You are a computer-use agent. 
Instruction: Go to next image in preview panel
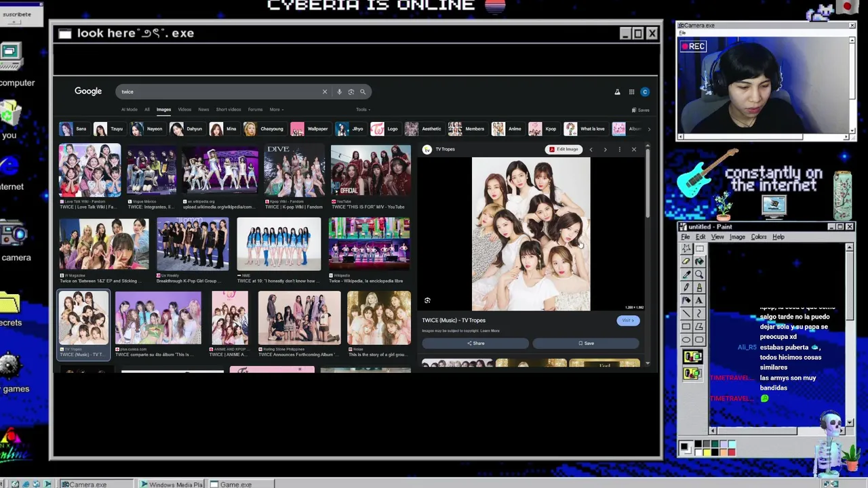click(605, 149)
